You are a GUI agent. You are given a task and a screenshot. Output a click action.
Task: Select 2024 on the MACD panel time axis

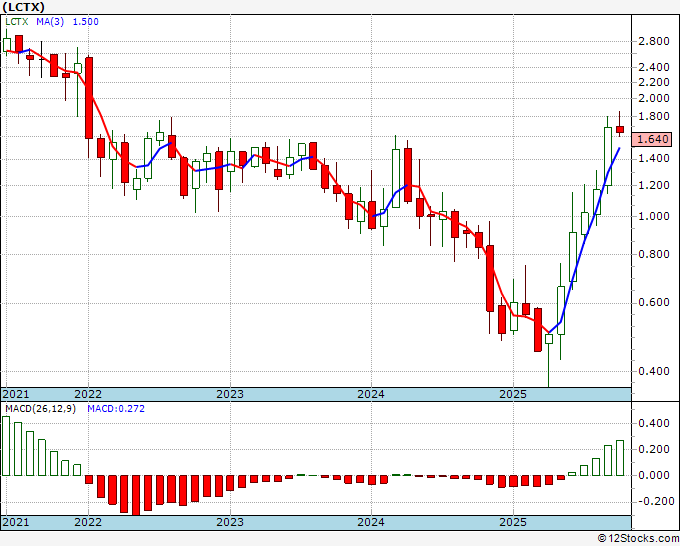(x=371, y=522)
